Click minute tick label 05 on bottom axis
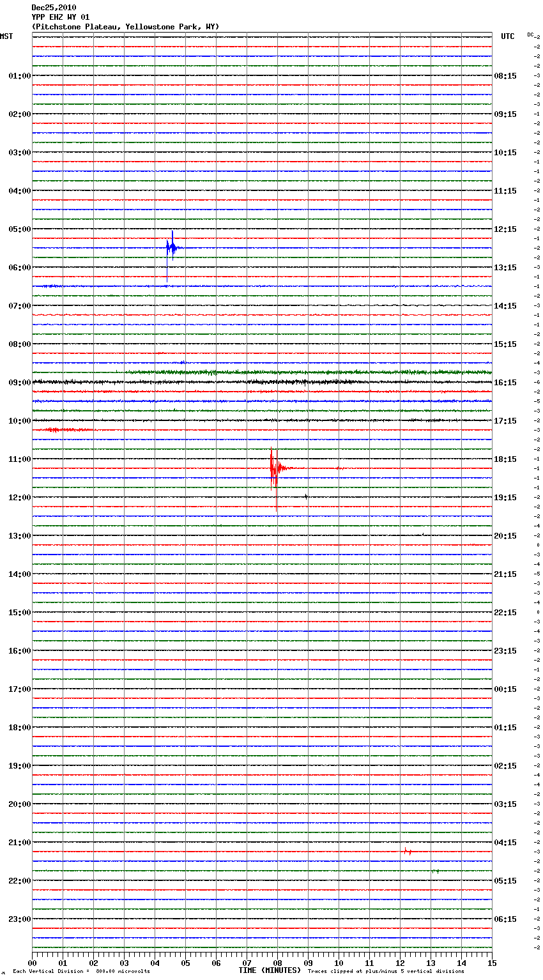The height and width of the screenshot is (980, 543). (x=185, y=963)
